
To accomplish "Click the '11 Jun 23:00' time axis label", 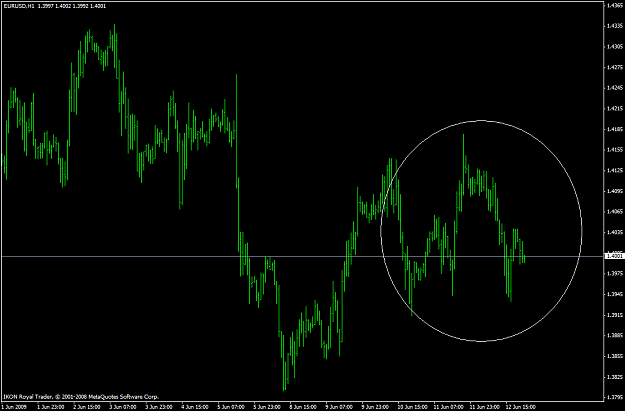I will [x=485, y=407].
